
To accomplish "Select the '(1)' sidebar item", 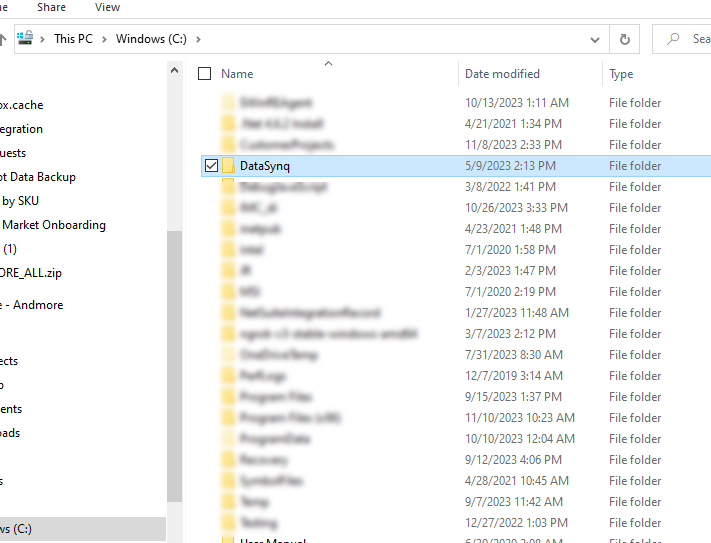I will [10, 249].
